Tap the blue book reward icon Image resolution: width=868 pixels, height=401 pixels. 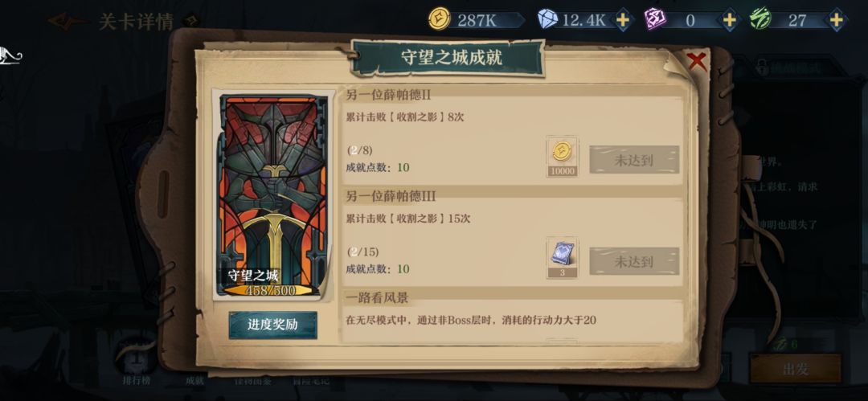click(x=563, y=257)
